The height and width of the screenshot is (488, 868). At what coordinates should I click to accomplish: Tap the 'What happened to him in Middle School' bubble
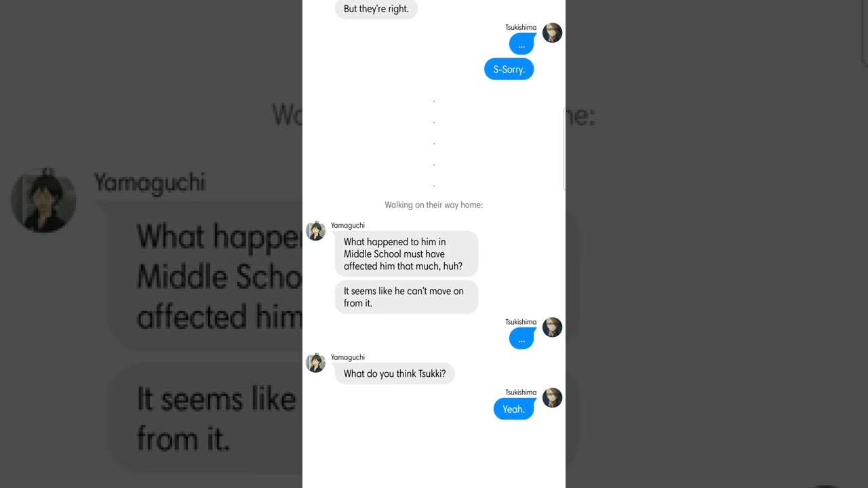[406, 253]
